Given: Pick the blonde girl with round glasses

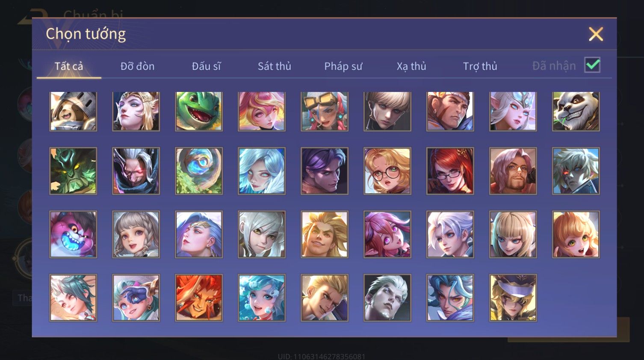Looking at the screenshot, I should (387, 171).
